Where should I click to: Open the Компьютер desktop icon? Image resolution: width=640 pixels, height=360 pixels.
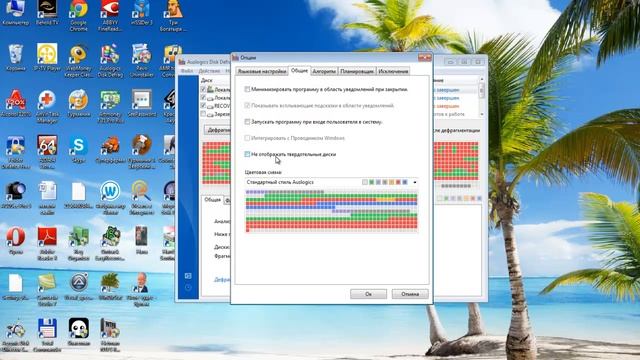(x=16, y=12)
